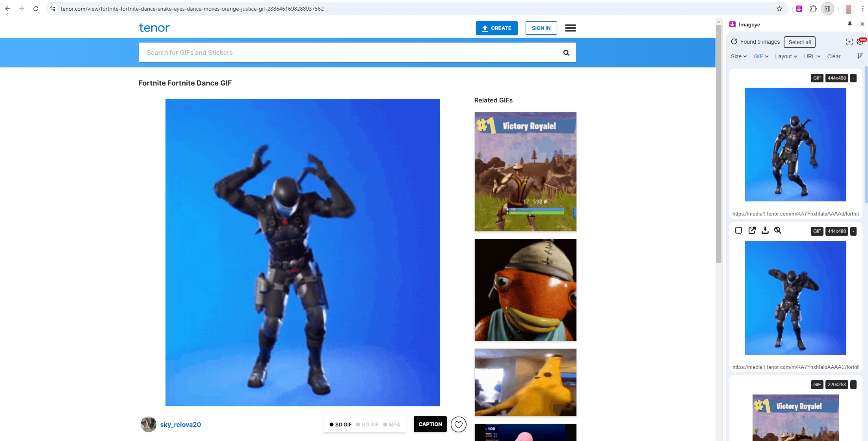
Task: Open the yellow banana related GIF
Action: (x=525, y=382)
